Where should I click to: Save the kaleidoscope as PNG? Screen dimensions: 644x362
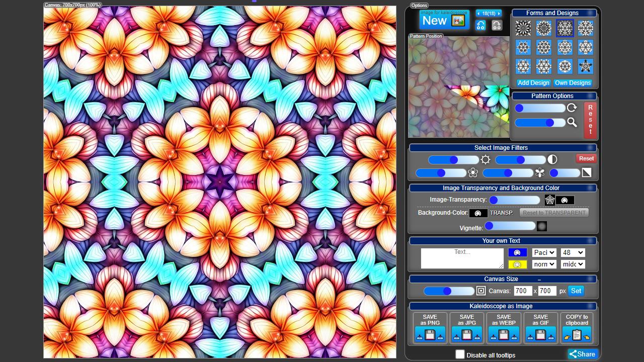(x=430, y=328)
